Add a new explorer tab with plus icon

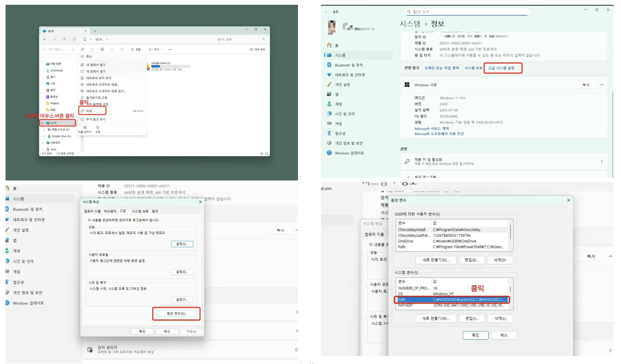pos(95,31)
